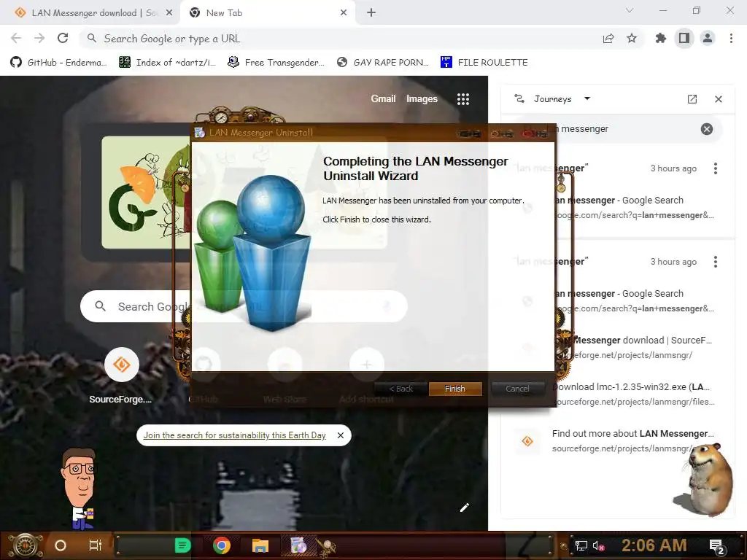Toggle the Chrome side panel button

coord(684,38)
